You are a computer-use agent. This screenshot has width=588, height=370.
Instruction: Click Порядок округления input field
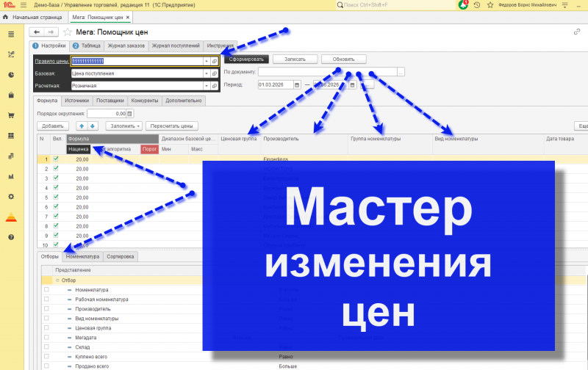point(107,114)
